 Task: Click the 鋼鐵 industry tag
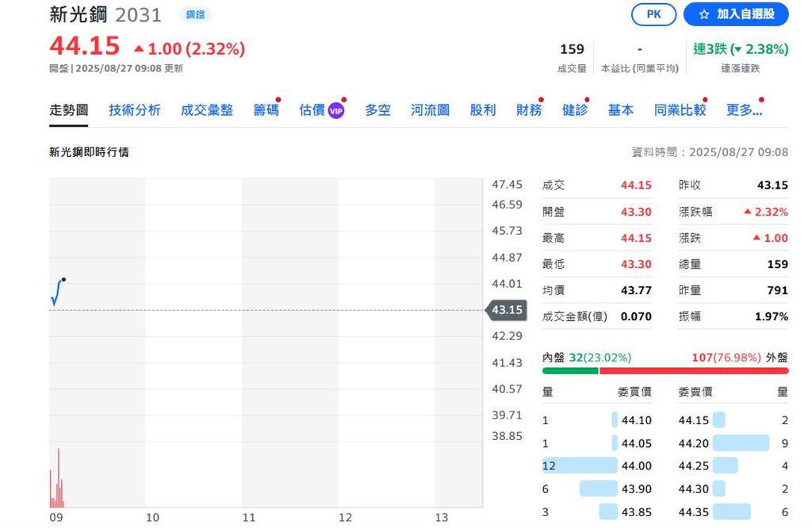(x=195, y=14)
